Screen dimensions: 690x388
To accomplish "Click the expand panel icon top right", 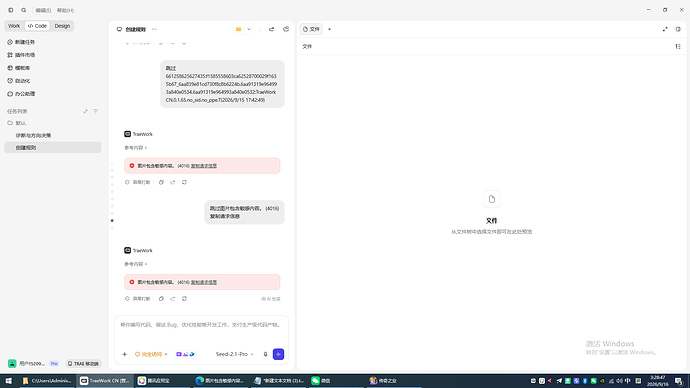I will pos(665,29).
